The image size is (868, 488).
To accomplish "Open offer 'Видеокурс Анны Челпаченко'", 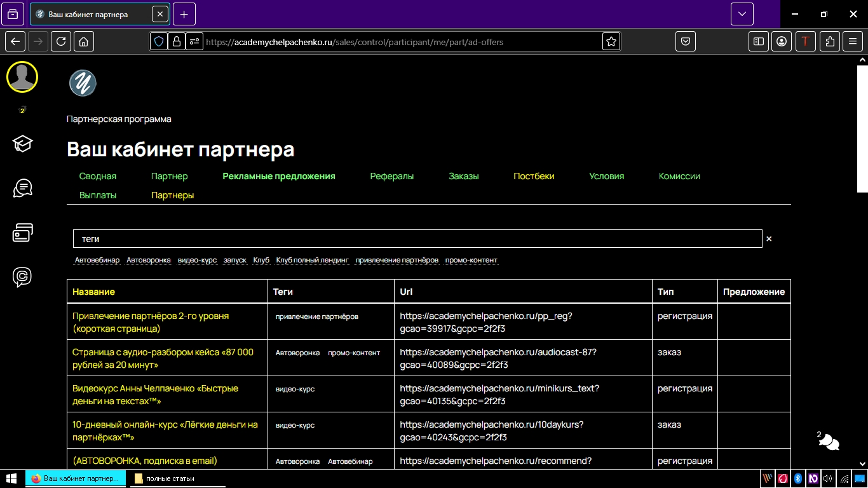I will pos(156,395).
